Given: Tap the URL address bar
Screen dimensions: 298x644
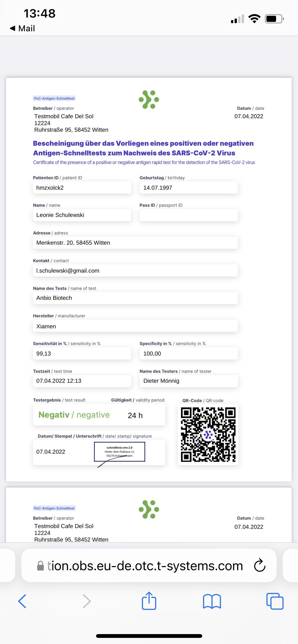Looking at the screenshot, I should (145, 566).
